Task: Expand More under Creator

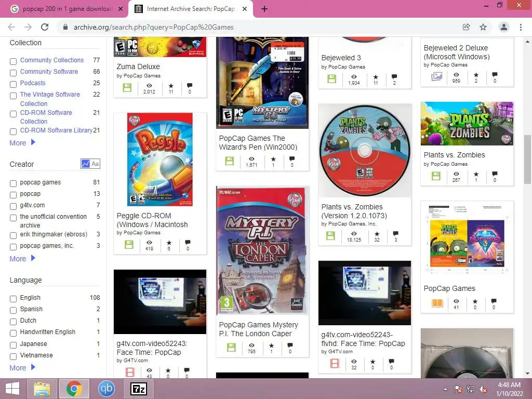Action: tap(22, 259)
